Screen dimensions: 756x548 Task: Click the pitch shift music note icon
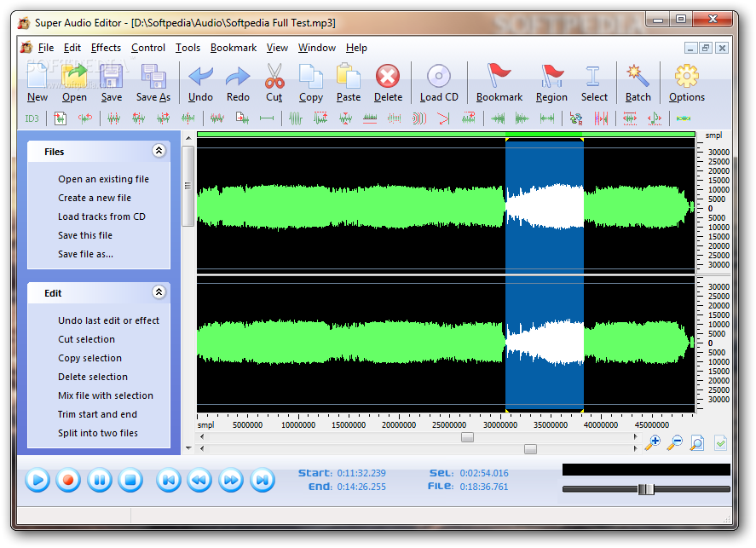[655, 118]
